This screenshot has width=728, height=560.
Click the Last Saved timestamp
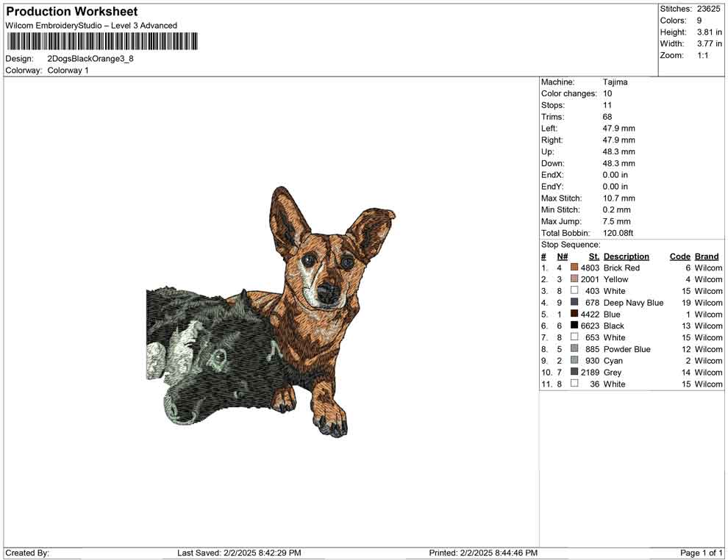tap(239, 553)
